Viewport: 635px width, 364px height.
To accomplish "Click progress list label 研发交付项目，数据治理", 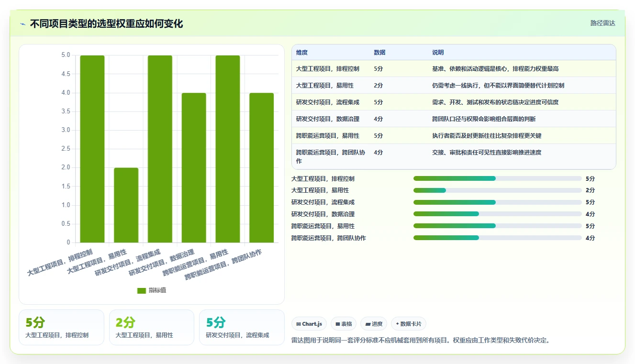I will click(x=323, y=214).
